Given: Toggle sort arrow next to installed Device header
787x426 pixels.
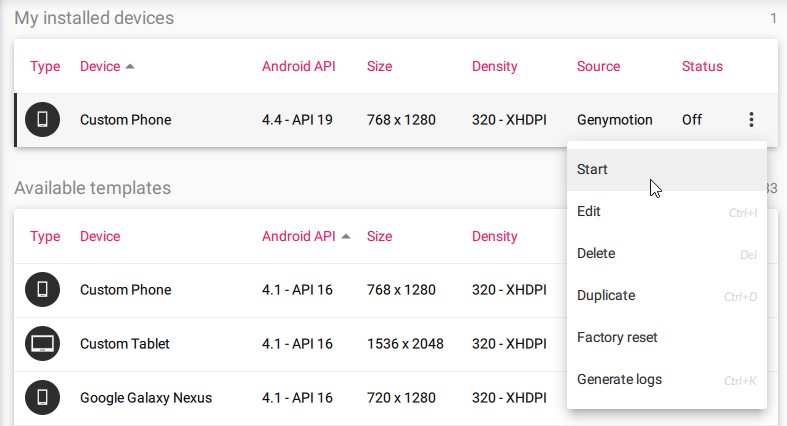Looking at the screenshot, I should point(130,66).
